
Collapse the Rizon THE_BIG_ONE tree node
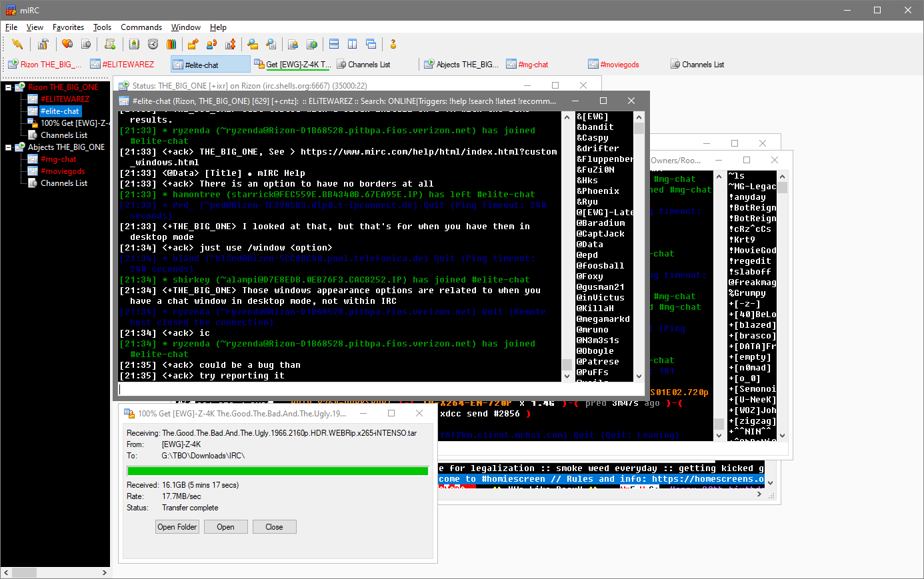9,87
